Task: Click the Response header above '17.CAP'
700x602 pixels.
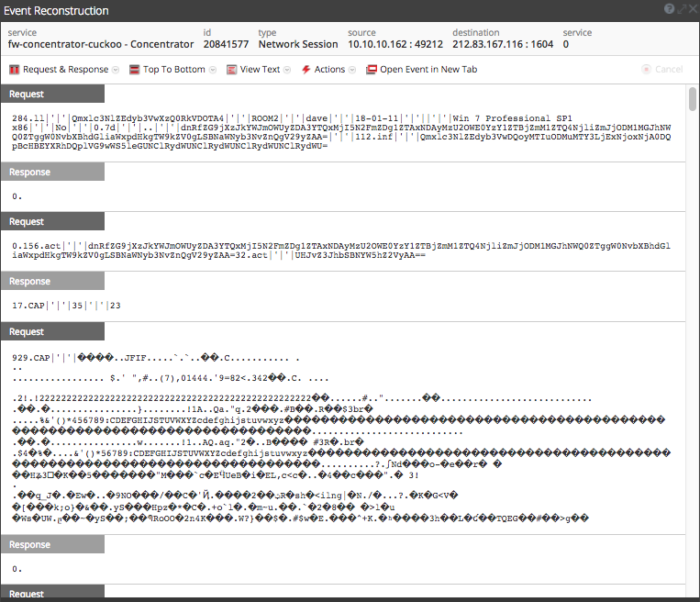Action: pyautogui.click(x=52, y=282)
